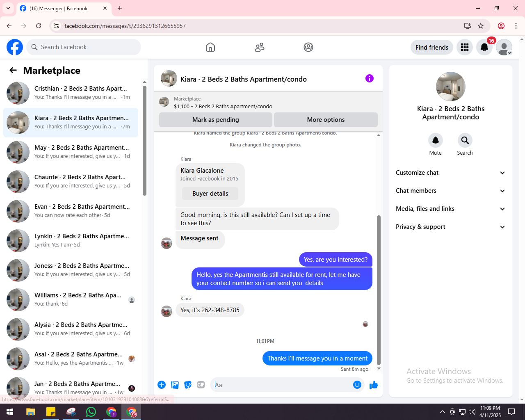Click the conversation list scrollbar
This screenshot has height=420, width=525.
pyautogui.click(x=144, y=140)
